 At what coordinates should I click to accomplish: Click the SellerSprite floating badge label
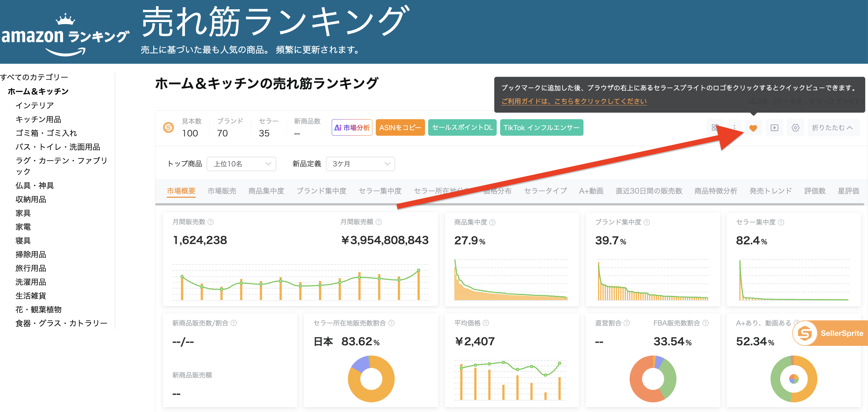click(842, 333)
